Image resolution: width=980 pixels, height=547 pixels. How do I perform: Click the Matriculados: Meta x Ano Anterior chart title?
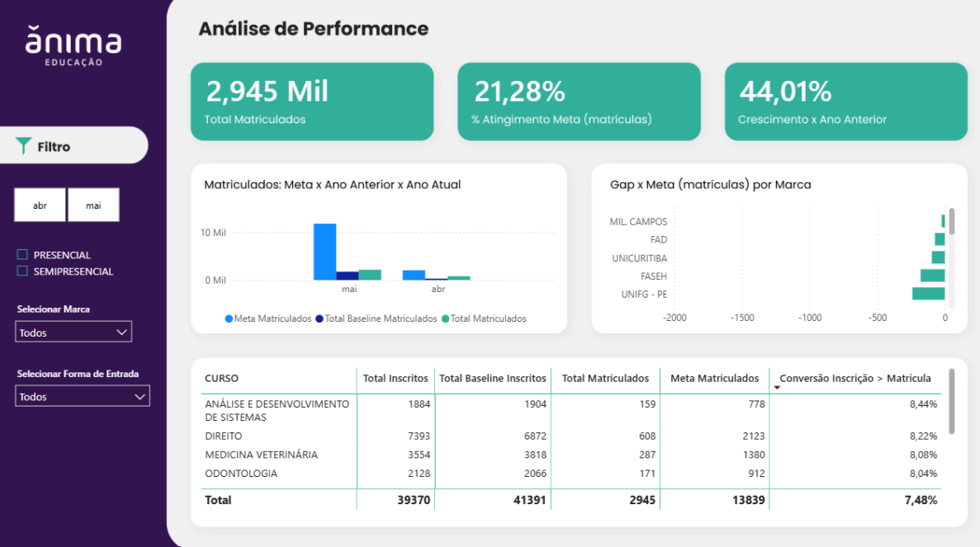[332, 185]
